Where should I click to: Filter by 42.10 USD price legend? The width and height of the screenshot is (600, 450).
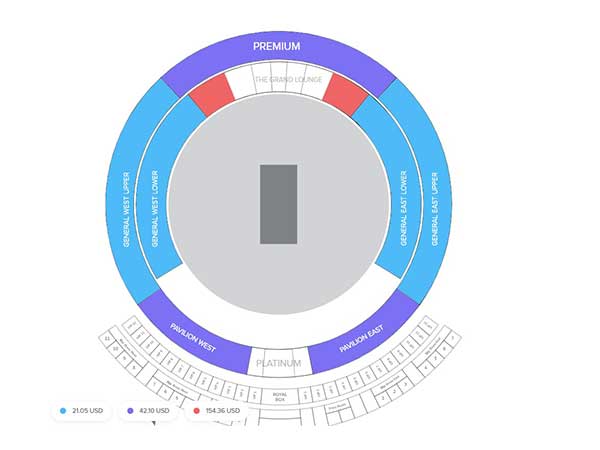pos(148,411)
